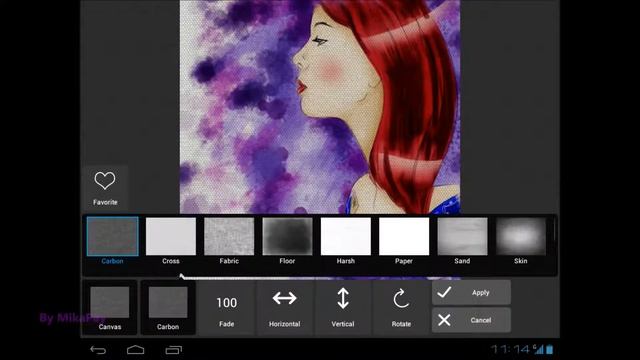Pick the Fabric texture
Viewport: 640px width, 360px height.
pyautogui.click(x=229, y=237)
